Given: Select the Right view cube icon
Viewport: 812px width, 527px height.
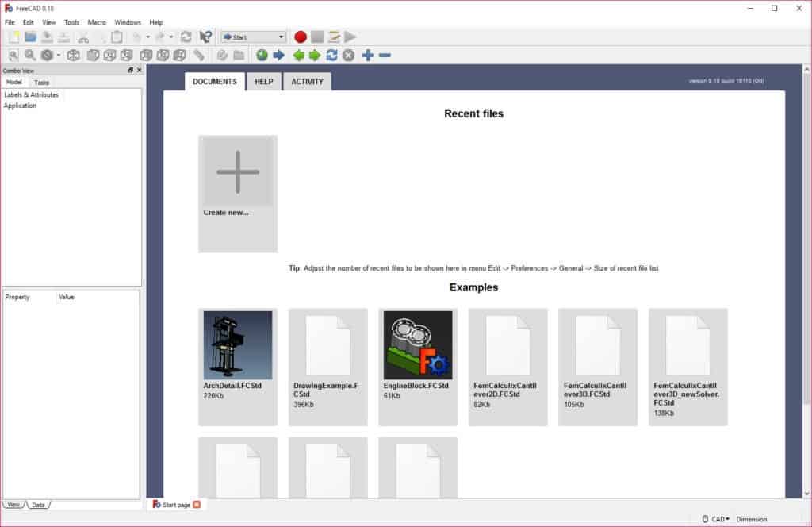Looking at the screenshot, I should [126, 55].
